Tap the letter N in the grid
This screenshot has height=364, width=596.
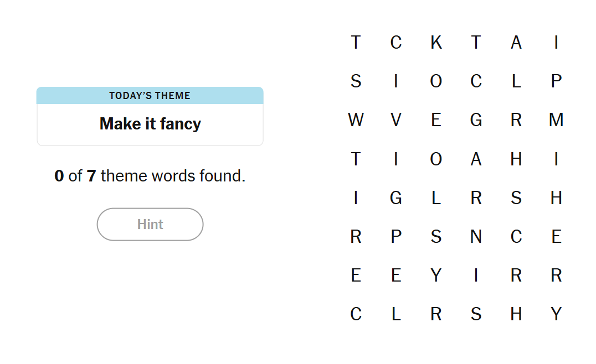476,237
